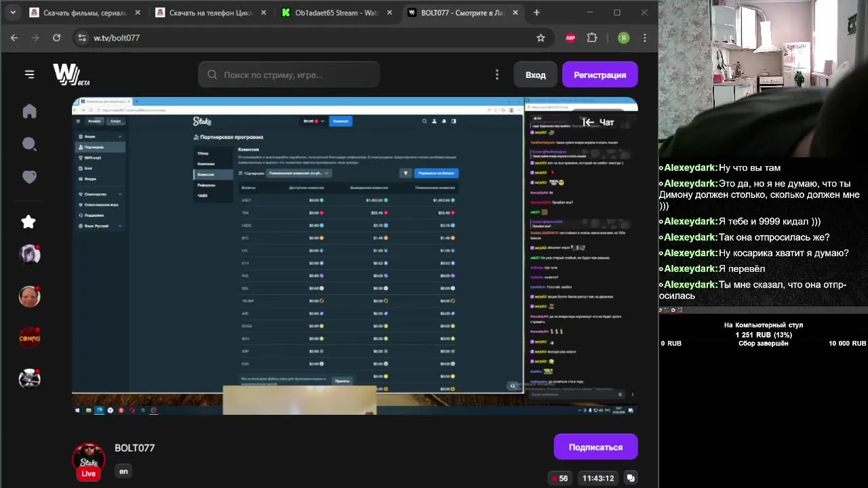Screen dimensions: 868x488
Task: Click message Так она отпросилась же?
Action: [x=744, y=237]
